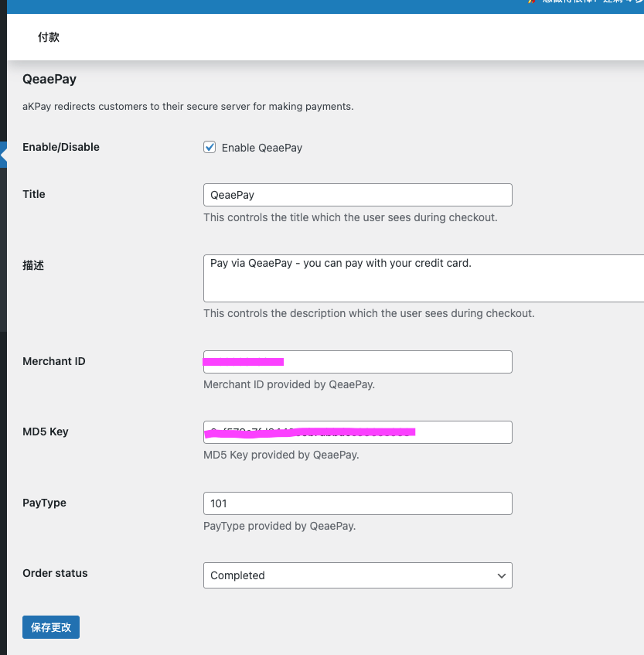
Task: Click the description textarea about credit card
Action: 424,278
